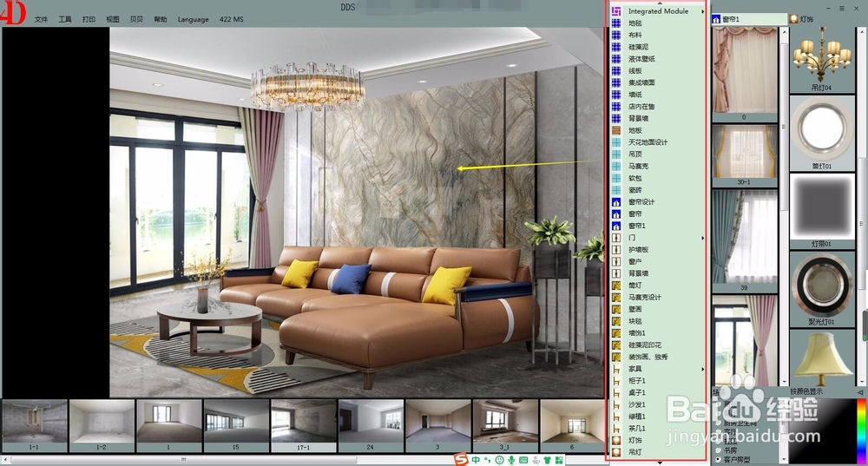Click the 窗帘1 curtain icon in the menu

click(616, 226)
